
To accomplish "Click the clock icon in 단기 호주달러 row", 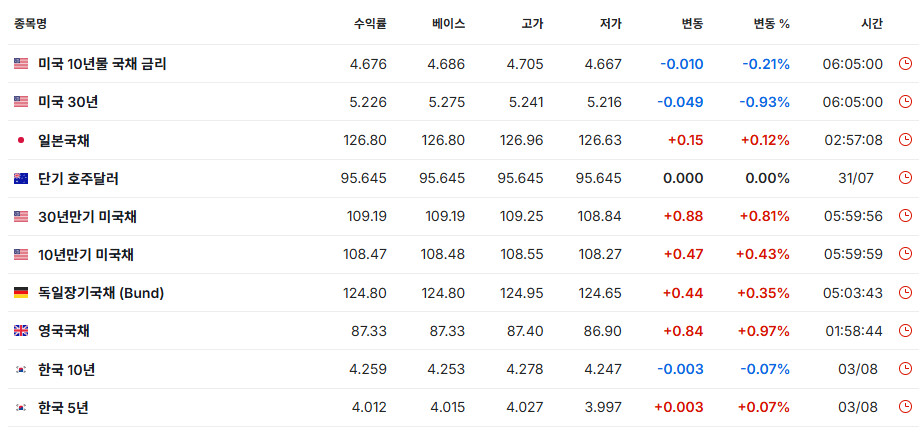I will [x=905, y=178].
